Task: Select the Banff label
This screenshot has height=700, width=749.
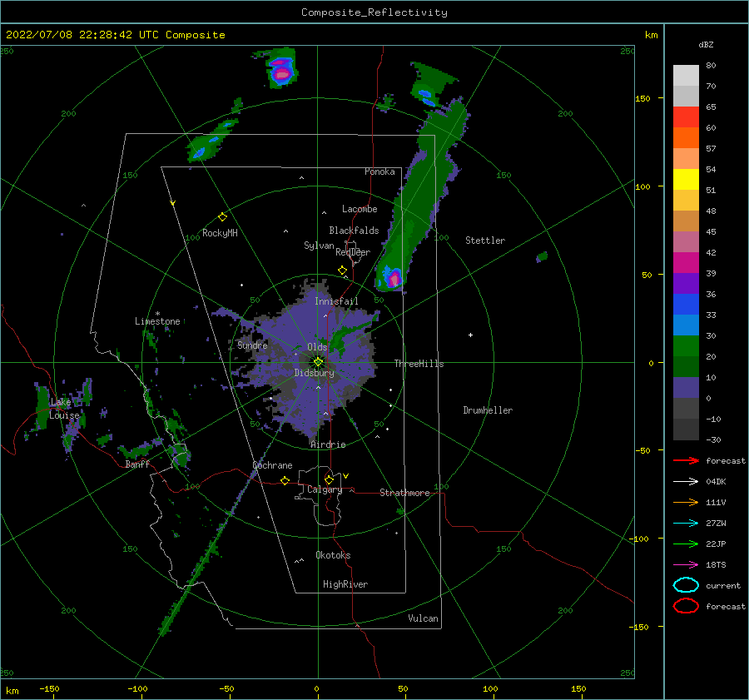Action: tap(137, 464)
